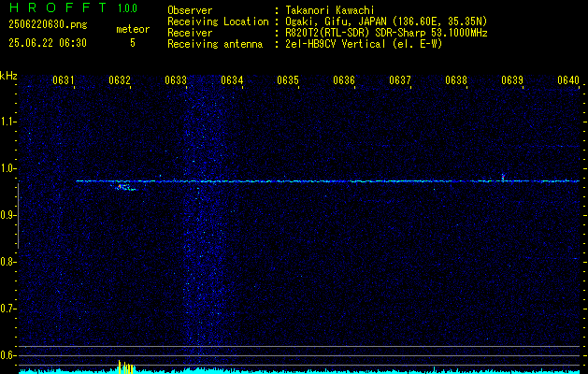Image resolution: width=588 pixels, height=374 pixels.
Task: Click the 1.1 kHz frequency label
Action: tap(7, 122)
